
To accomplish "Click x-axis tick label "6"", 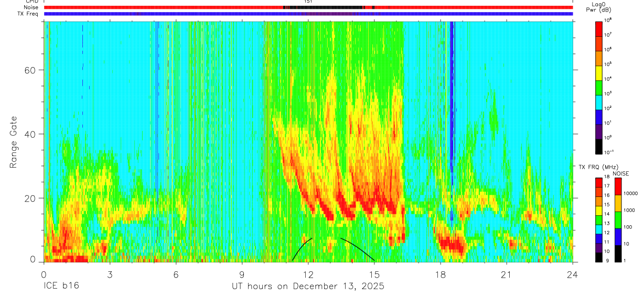I will [x=176, y=274].
